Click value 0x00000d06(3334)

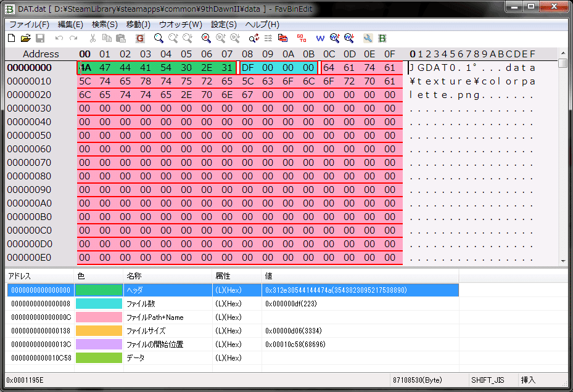[294, 330]
